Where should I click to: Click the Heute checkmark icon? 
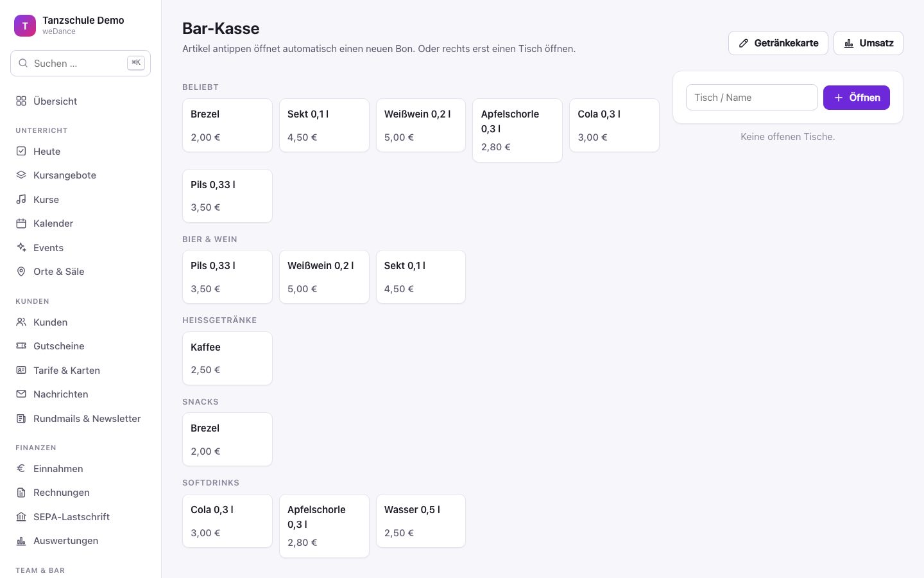[21, 151]
